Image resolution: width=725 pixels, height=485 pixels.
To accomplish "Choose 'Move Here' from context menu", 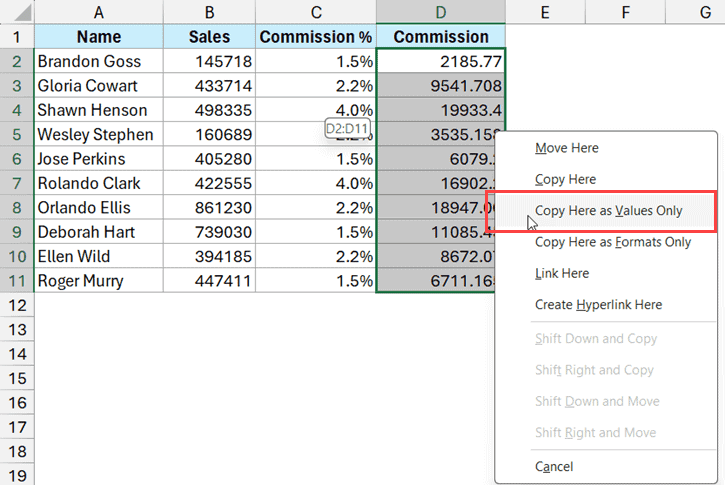I will (567, 148).
